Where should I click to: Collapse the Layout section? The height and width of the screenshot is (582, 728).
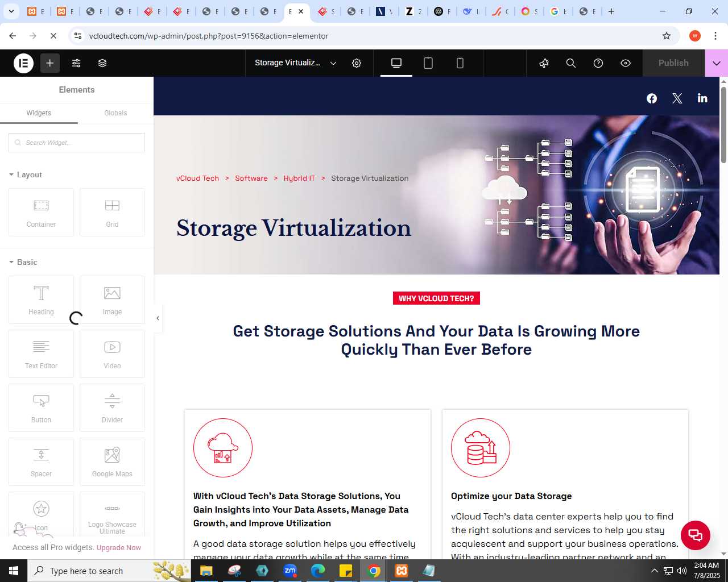click(26, 174)
